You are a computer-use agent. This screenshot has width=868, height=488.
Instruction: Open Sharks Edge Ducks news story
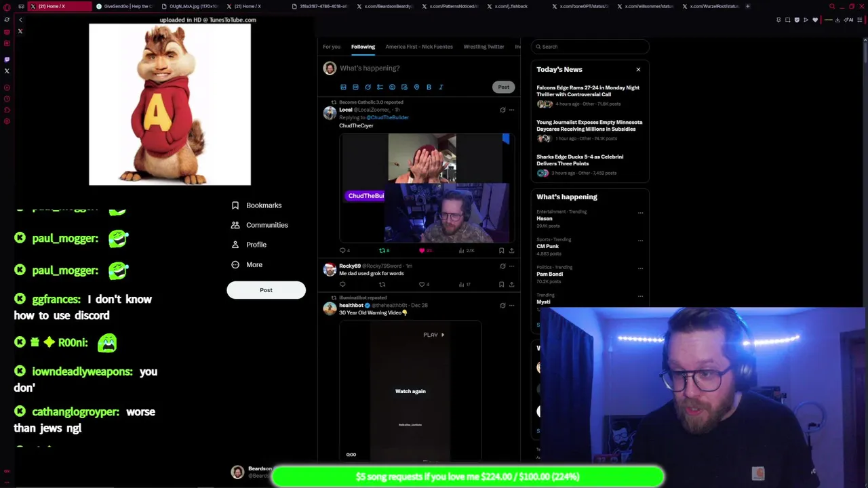pos(589,165)
